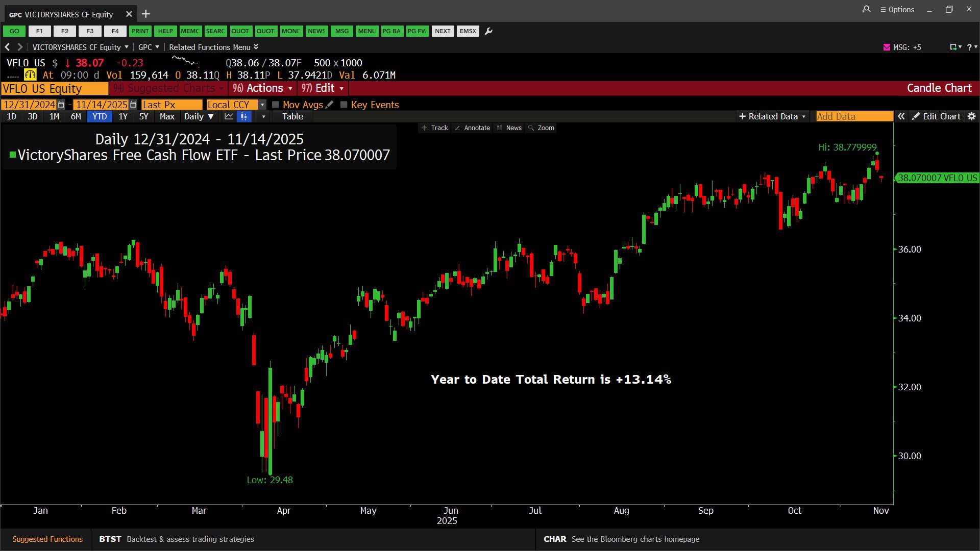Screen dimensions: 980x551
Task: Select the candle chart type icon
Action: pyautogui.click(x=244, y=116)
